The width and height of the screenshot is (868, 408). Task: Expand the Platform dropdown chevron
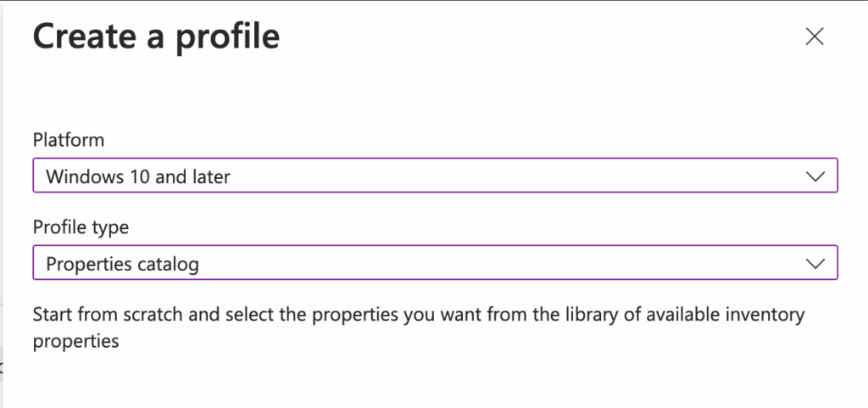[x=815, y=176]
